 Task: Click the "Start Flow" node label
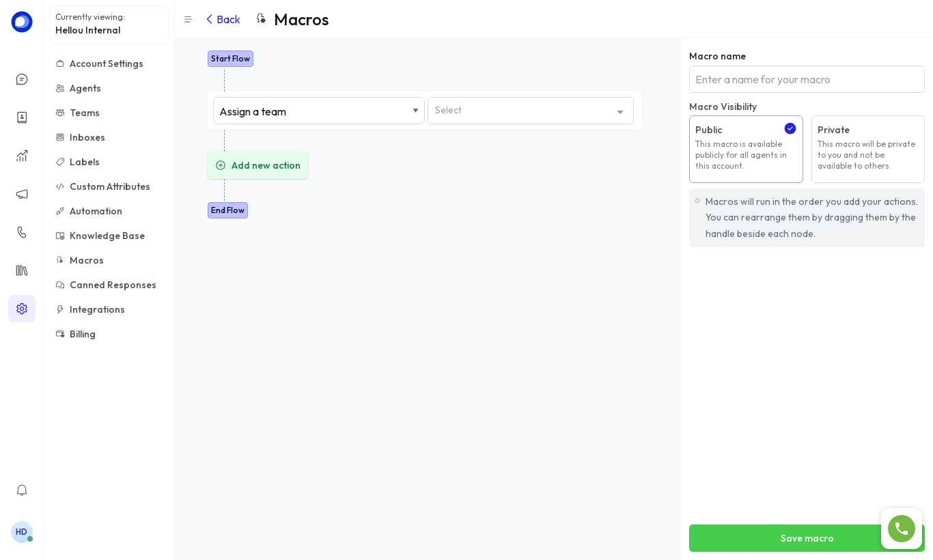[230, 59]
